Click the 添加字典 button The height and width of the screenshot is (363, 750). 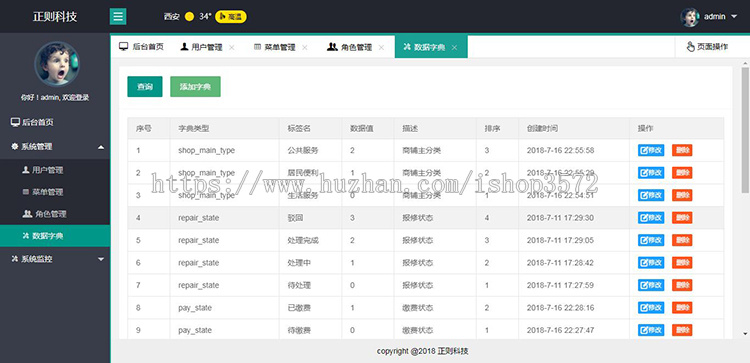click(x=195, y=87)
